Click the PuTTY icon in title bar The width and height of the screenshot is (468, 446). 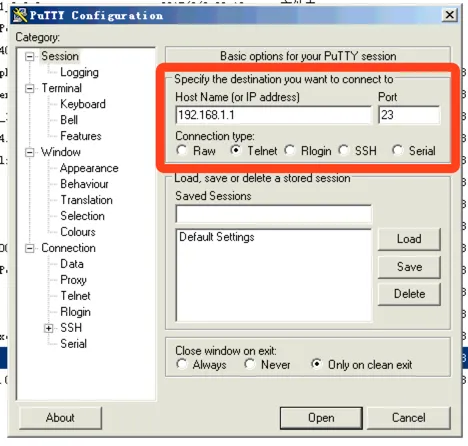click(x=20, y=15)
